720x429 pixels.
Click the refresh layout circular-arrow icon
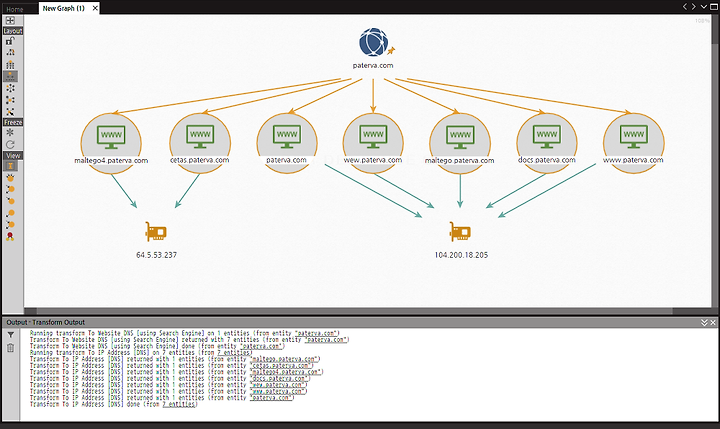pos(10,144)
